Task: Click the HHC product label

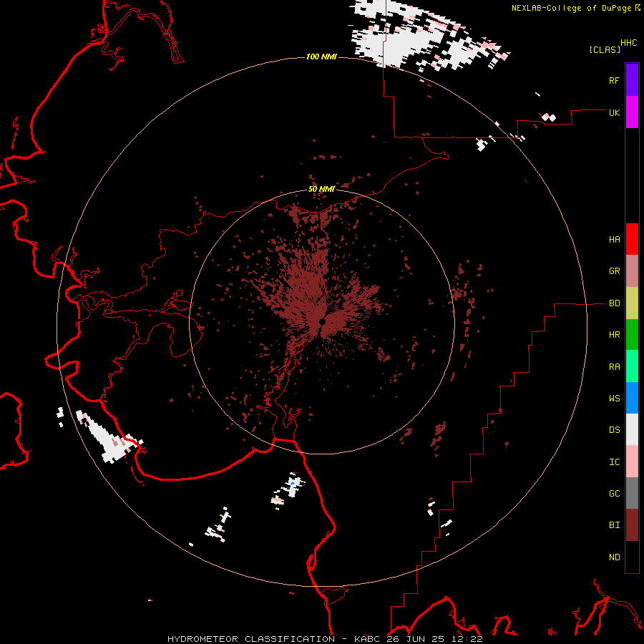Action: 629,43
